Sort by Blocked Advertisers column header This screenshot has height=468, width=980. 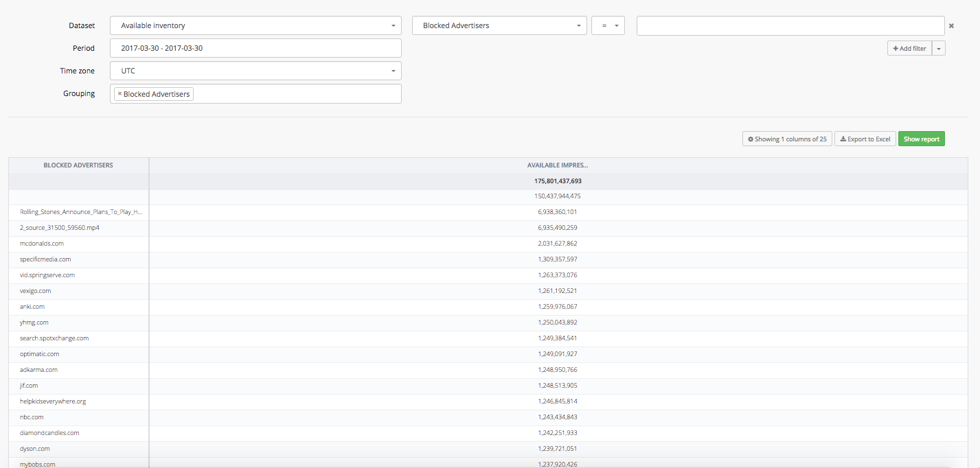78,165
